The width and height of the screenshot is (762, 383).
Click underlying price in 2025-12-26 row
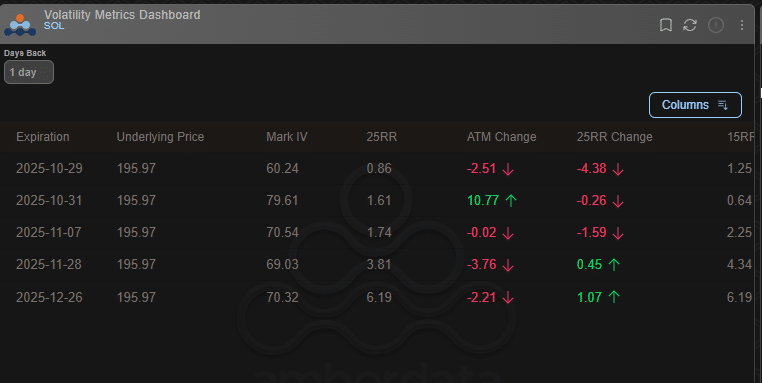point(136,297)
